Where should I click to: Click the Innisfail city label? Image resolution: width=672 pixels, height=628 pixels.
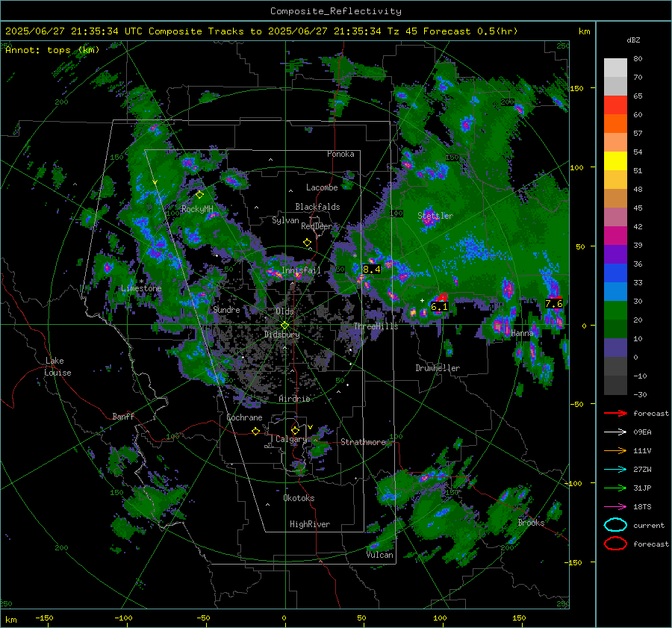(x=301, y=270)
